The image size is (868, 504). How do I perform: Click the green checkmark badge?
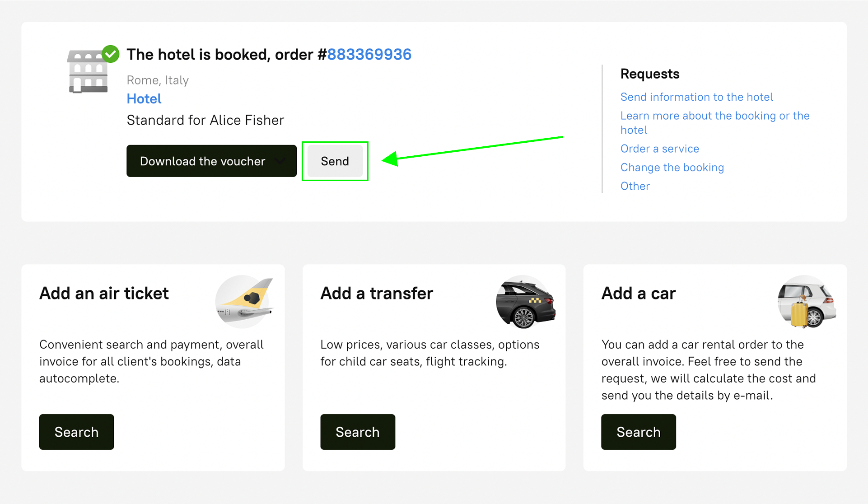pos(111,54)
